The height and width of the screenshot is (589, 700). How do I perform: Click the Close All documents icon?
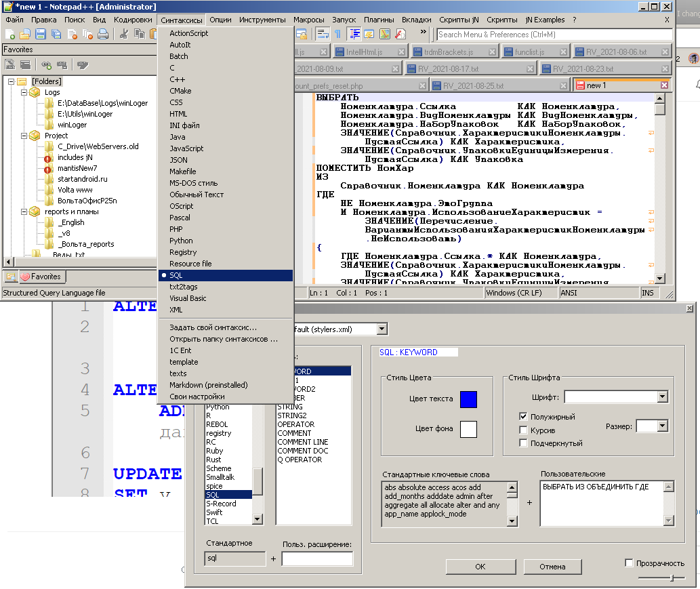[x=87, y=34]
